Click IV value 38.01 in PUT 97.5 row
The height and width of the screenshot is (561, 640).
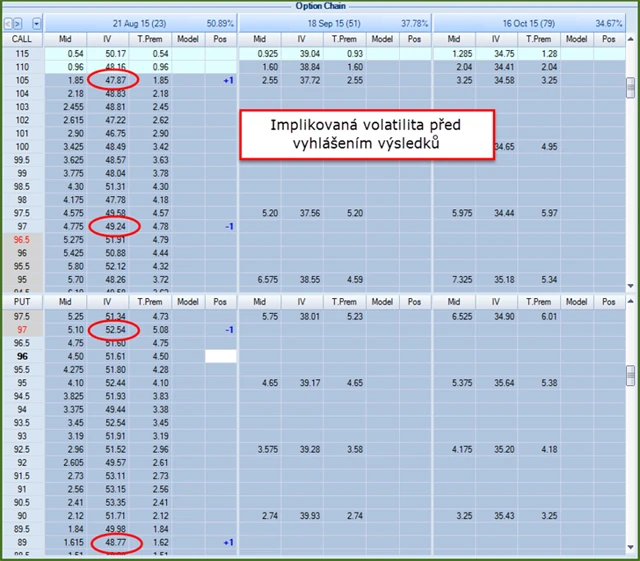click(310, 316)
